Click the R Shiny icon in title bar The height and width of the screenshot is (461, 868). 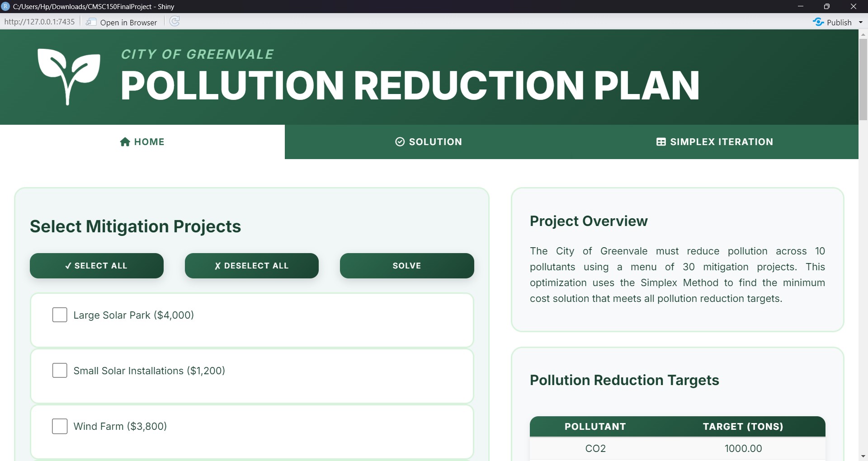6,6
